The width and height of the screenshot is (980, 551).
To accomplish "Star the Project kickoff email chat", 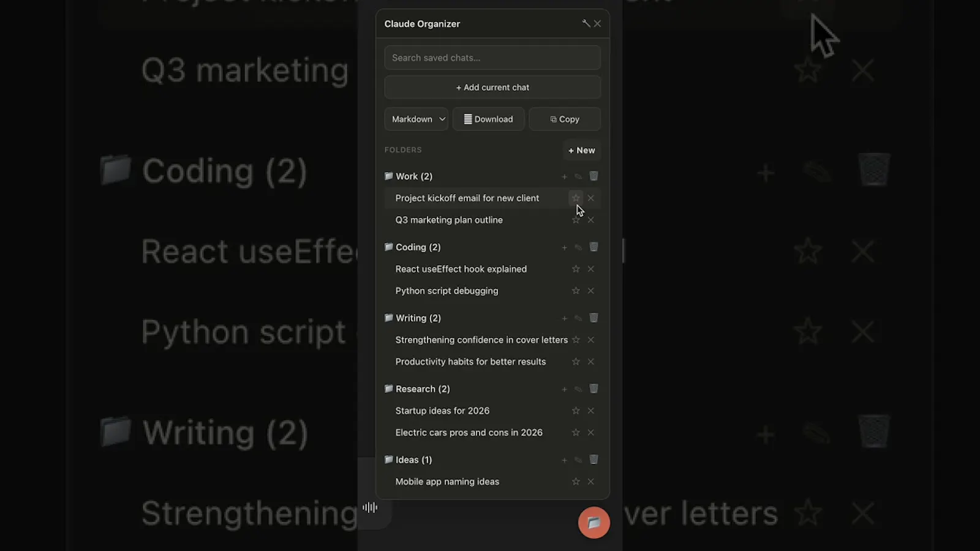I will [x=576, y=198].
